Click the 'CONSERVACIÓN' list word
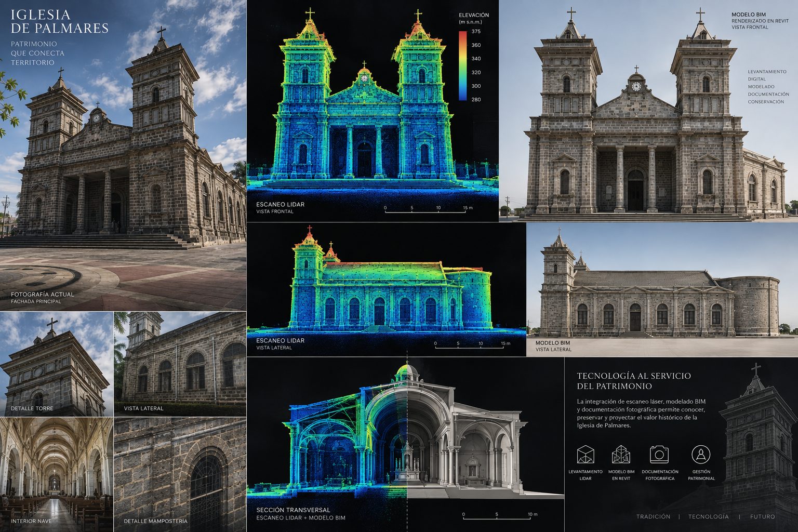 (x=766, y=102)
